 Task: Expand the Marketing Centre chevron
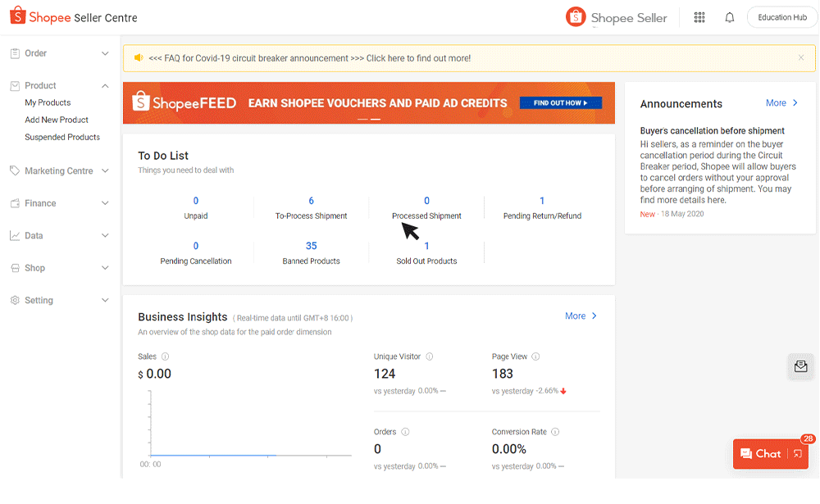[x=105, y=171]
